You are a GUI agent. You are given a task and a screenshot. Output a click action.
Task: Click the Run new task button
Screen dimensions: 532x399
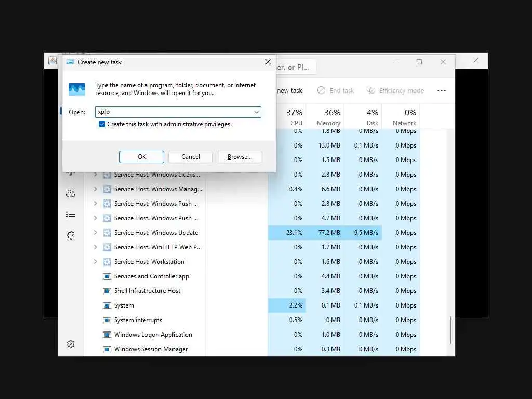pos(289,90)
